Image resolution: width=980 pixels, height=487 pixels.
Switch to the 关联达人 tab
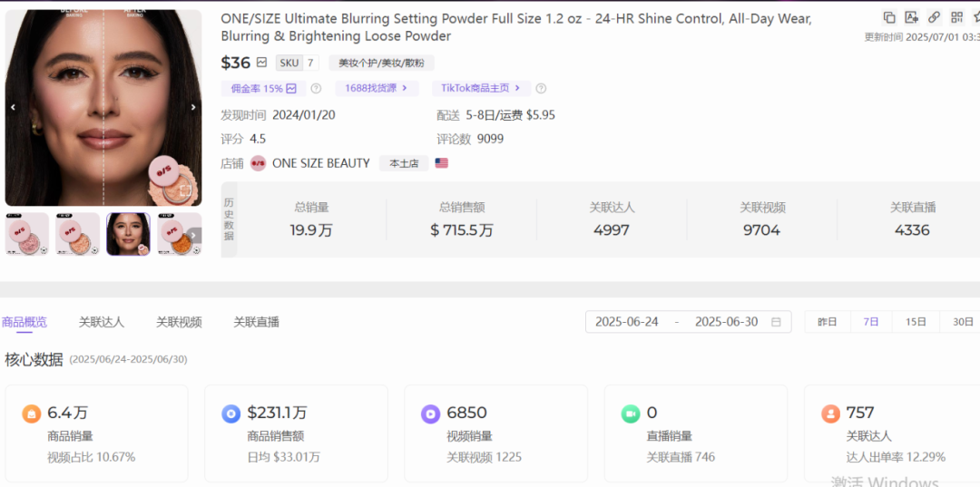click(102, 322)
